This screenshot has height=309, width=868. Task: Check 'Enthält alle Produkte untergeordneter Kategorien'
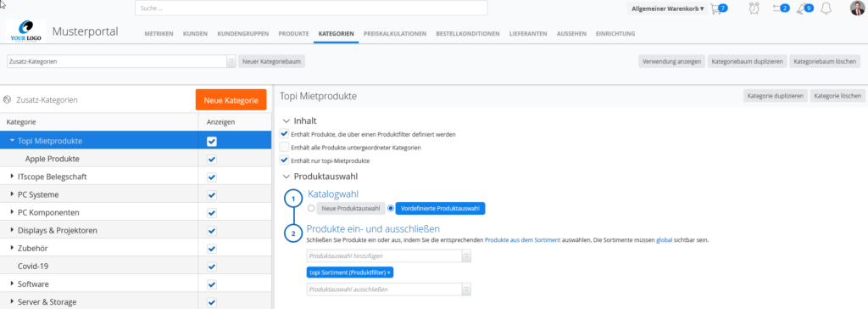point(285,148)
